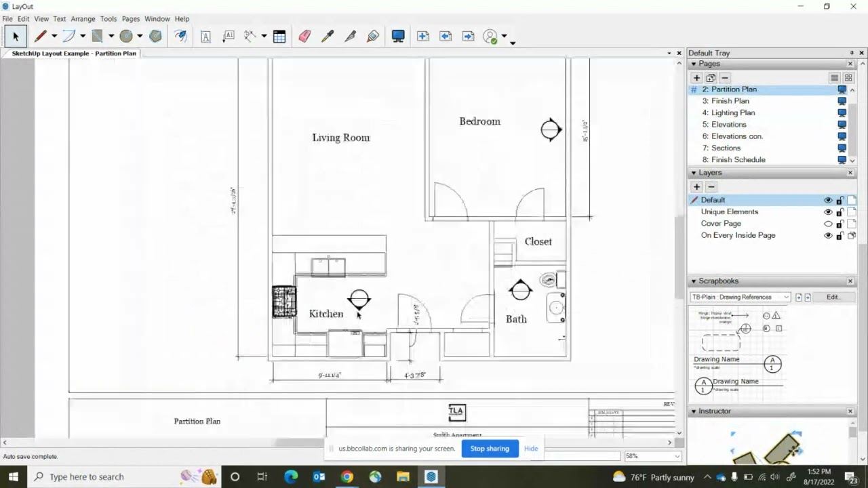Image resolution: width=868 pixels, height=488 pixels.
Task: Go to Previous Page
Action: [x=446, y=37]
